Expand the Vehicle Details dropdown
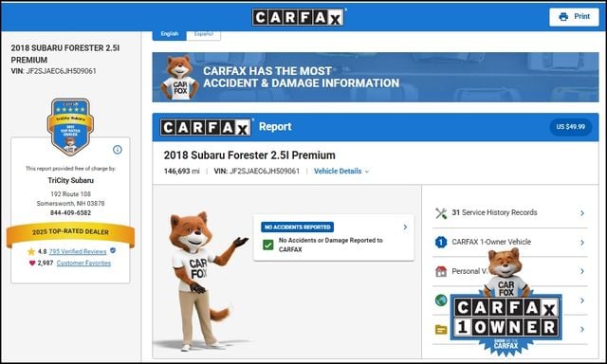607x364 pixels. coord(341,171)
